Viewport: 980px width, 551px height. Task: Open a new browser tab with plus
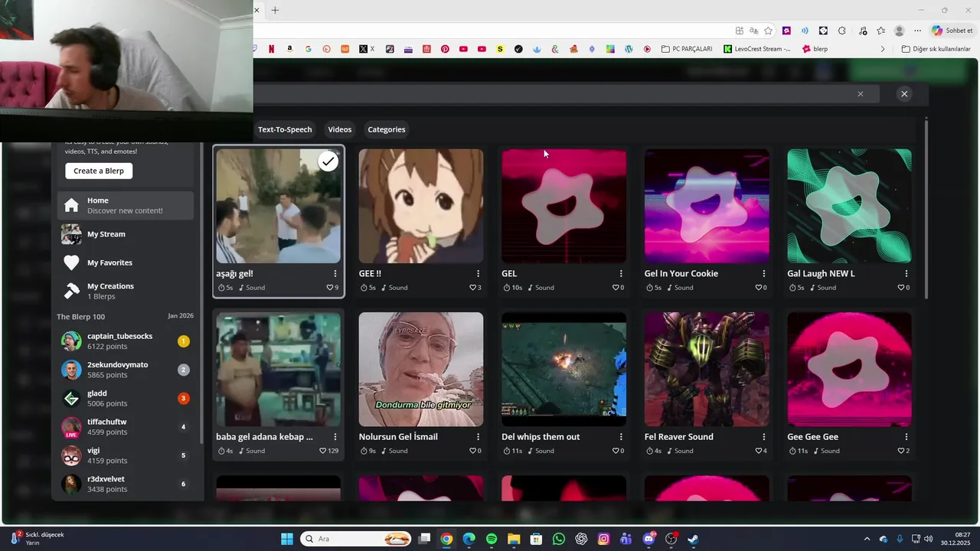pyautogui.click(x=275, y=10)
